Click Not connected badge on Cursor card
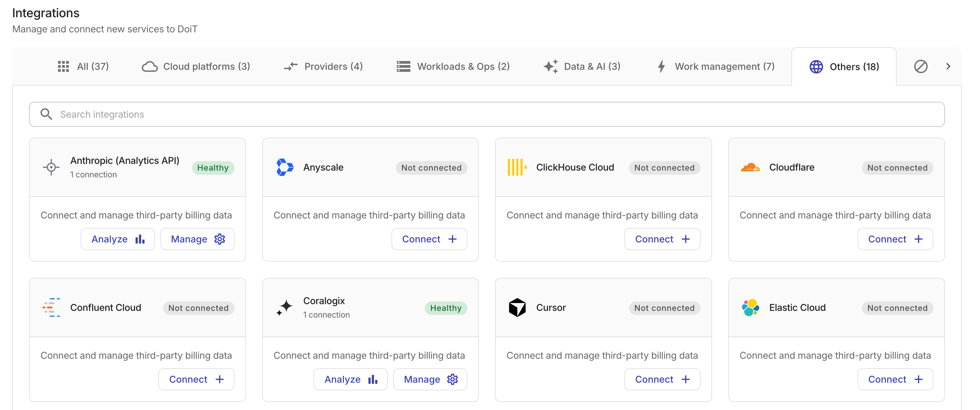 (664, 308)
